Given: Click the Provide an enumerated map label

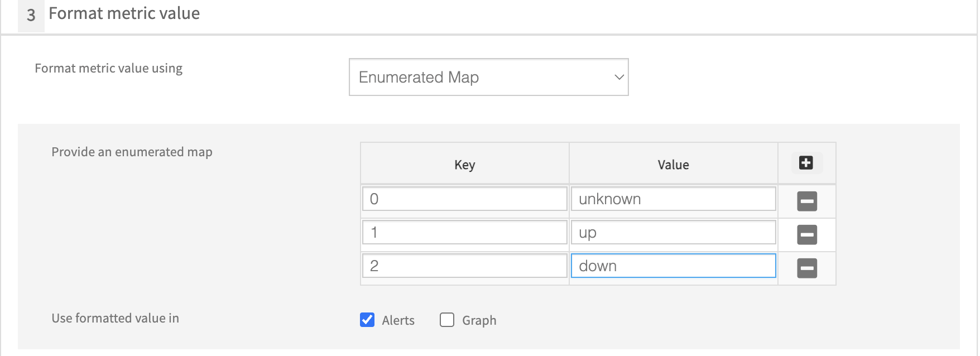Looking at the screenshot, I should [132, 152].
